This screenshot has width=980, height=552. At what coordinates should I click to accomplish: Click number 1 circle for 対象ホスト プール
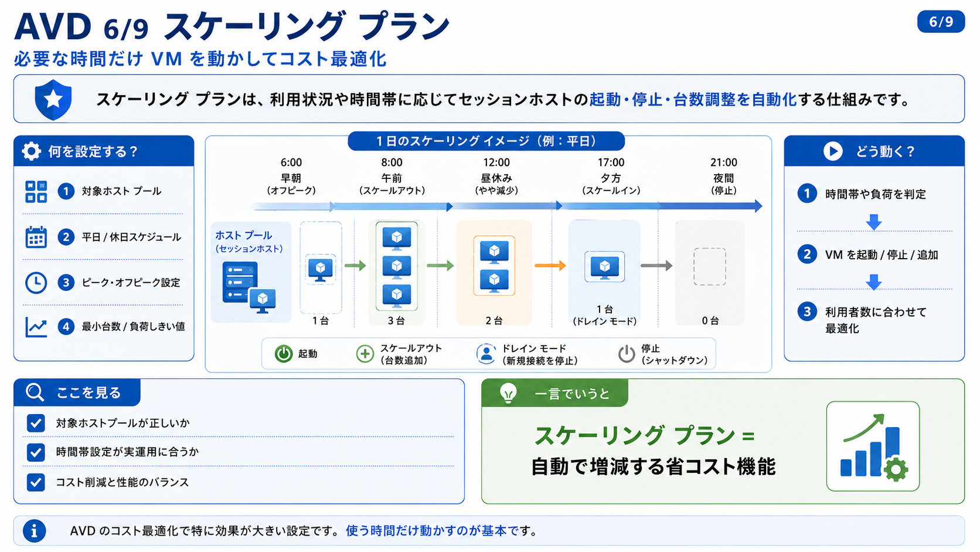click(x=66, y=191)
